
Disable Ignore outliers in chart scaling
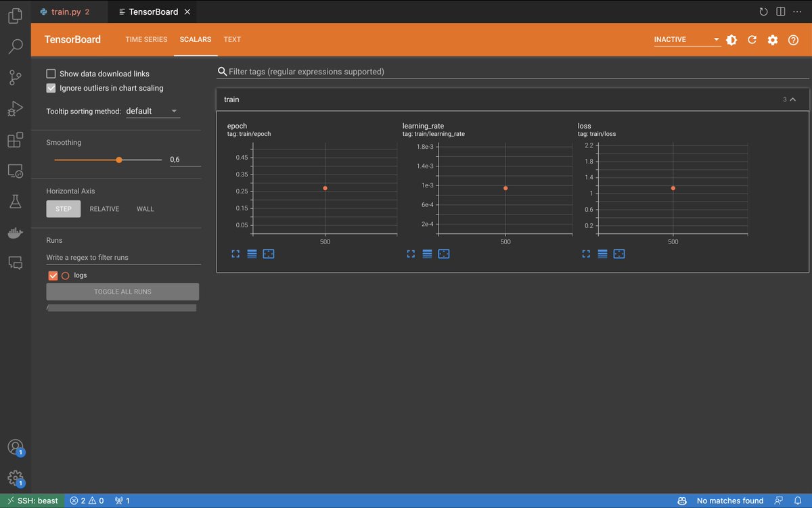[x=51, y=88]
